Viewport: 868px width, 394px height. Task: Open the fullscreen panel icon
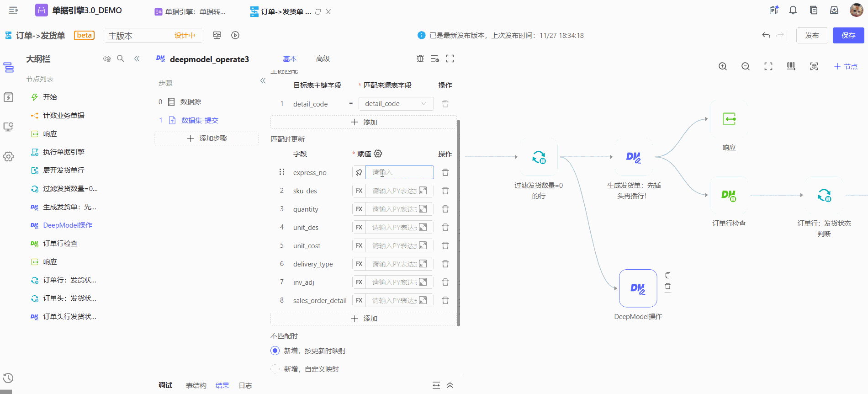click(450, 59)
